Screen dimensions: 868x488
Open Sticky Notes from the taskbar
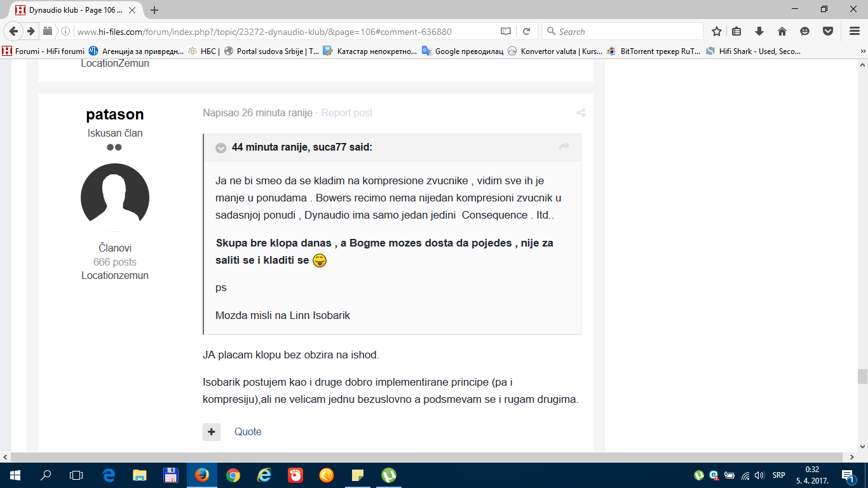click(x=358, y=475)
